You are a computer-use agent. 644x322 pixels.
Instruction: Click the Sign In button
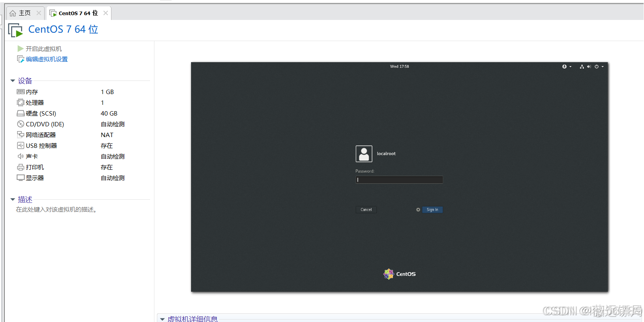[432, 210]
